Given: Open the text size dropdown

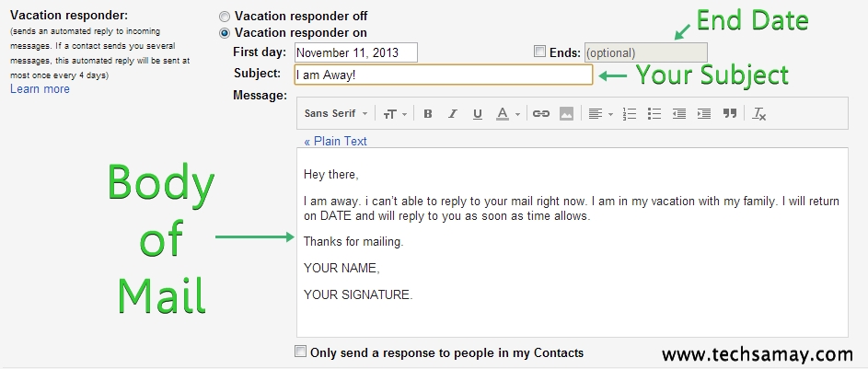Looking at the screenshot, I should tap(395, 114).
